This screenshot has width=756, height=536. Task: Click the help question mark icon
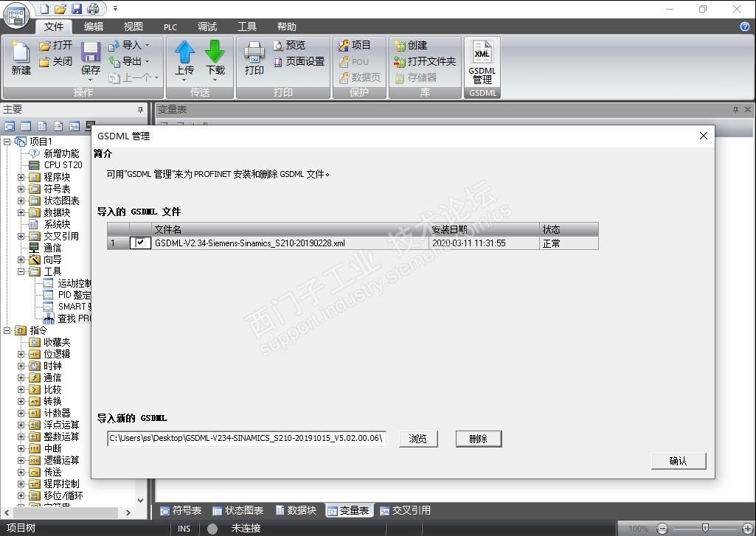point(744,27)
